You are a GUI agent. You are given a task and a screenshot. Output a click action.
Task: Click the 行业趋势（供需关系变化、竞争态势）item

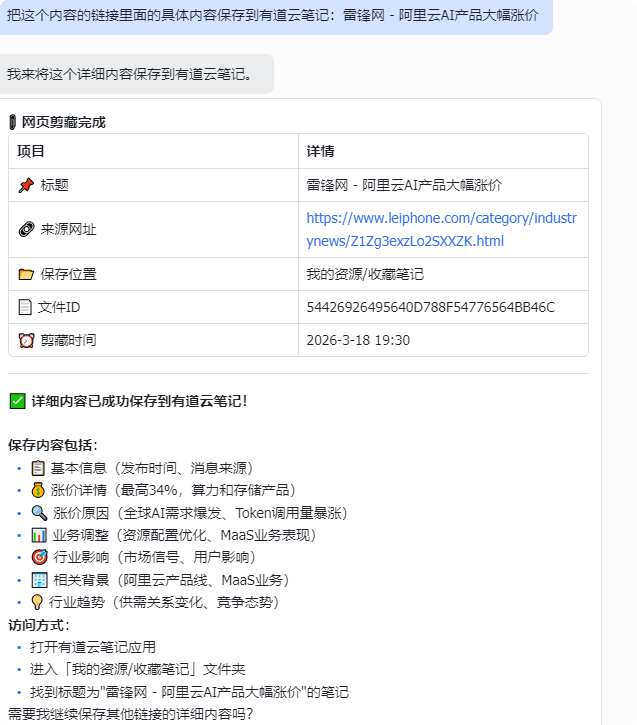(x=164, y=602)
